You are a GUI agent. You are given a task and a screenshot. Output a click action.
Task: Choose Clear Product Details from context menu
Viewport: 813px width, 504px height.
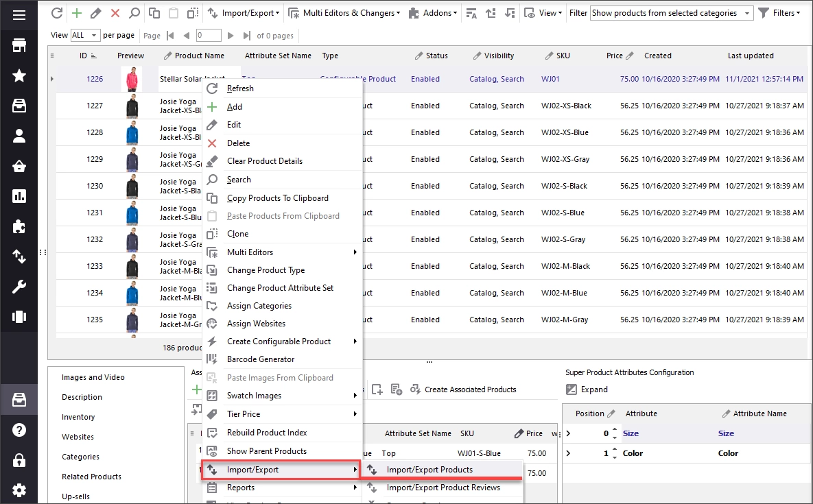pyautogui.click(x=282, y=161)
